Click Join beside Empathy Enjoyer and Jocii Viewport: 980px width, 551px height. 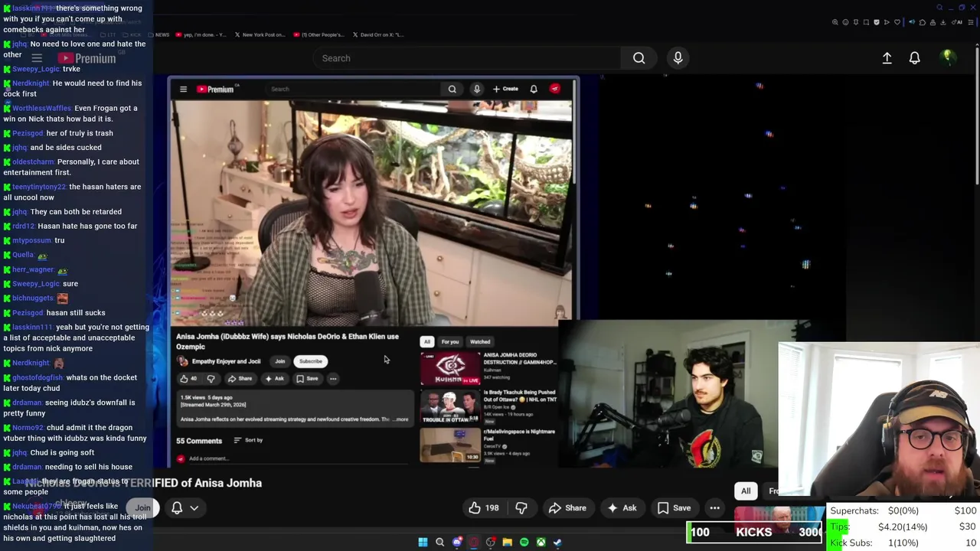click(x=280, y=361)
